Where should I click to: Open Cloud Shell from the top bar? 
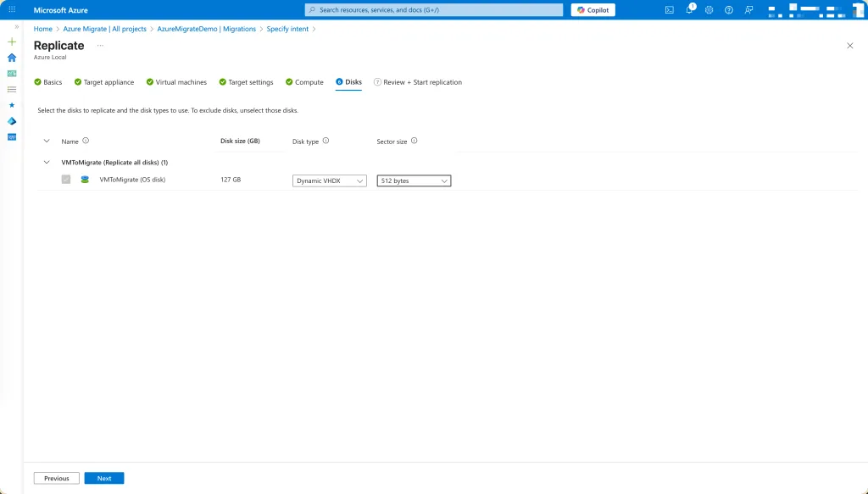[670, 10]
